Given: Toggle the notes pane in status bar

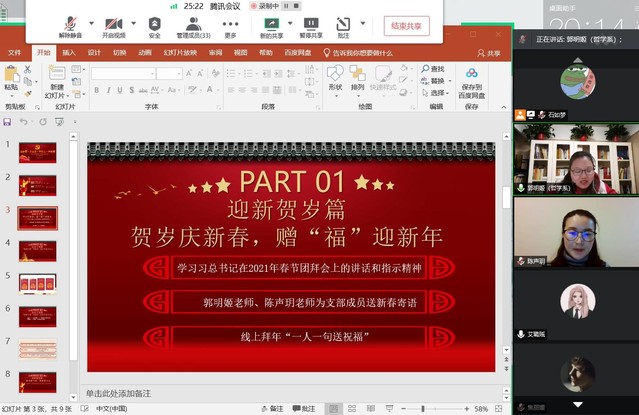Looking at the screenshot, I should click(x=271, y=408).
